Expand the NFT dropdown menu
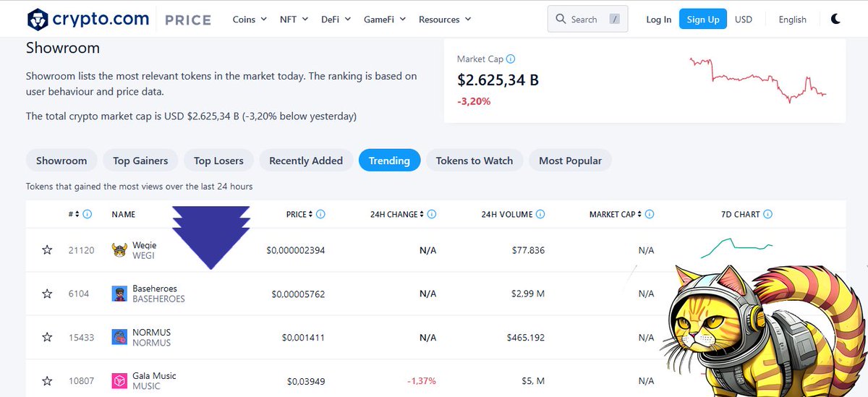 click(294, 20)
